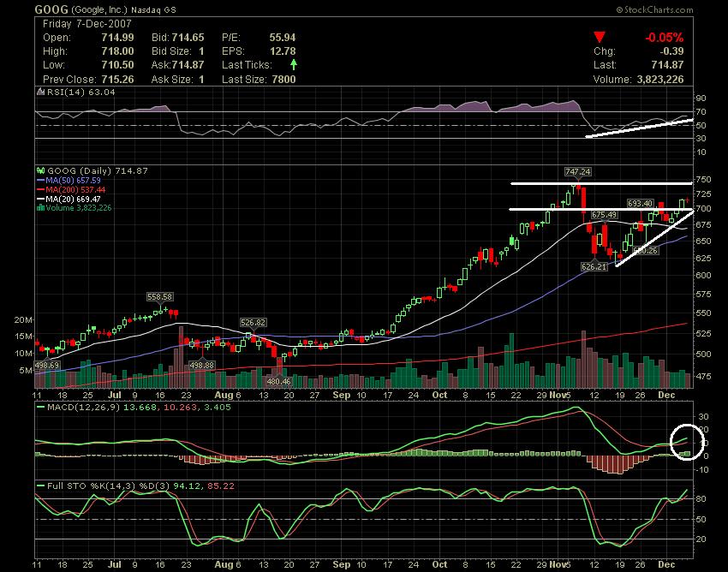Click the Bid Size value 1
The image size is (728, 572).
(201, 51)
